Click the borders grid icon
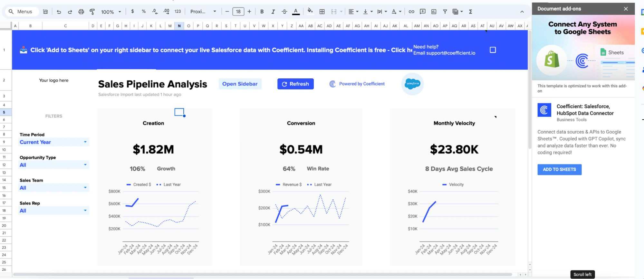The width and height of the screenshot is (644, 279). (322, 12)
